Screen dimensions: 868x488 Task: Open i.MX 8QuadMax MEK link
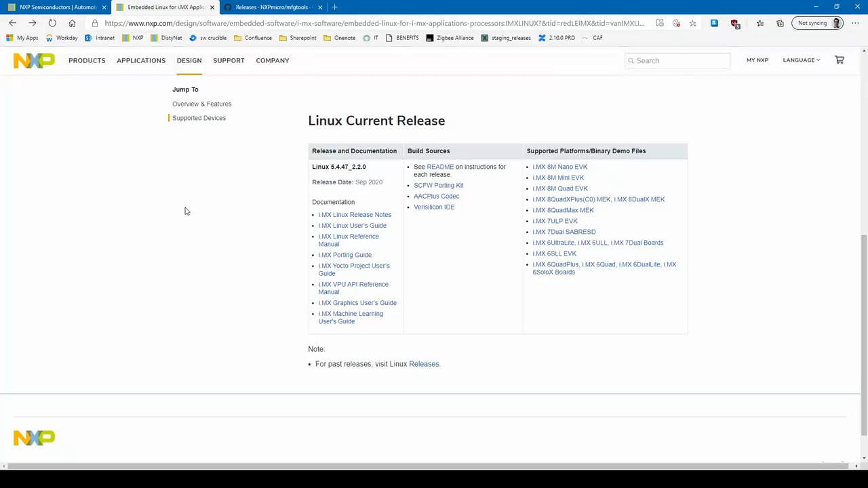(x=563, y=210)
